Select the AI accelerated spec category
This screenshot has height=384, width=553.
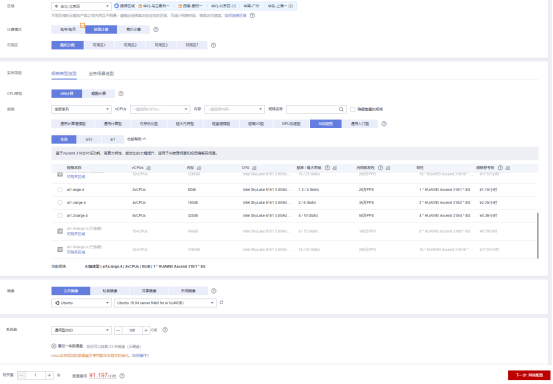[326, 124]
